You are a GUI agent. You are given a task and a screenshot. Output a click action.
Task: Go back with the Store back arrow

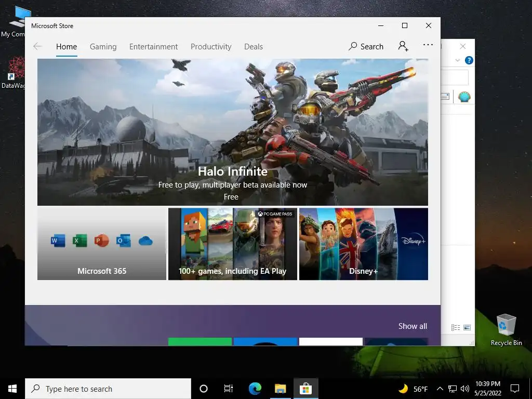point(37,46)
